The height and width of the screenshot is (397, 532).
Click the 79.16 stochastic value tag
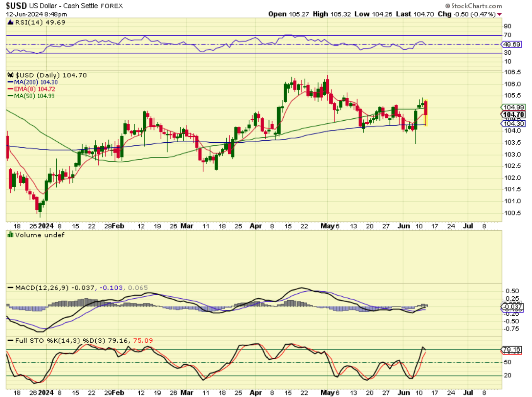pyautogui.click(x=512, y=349)
